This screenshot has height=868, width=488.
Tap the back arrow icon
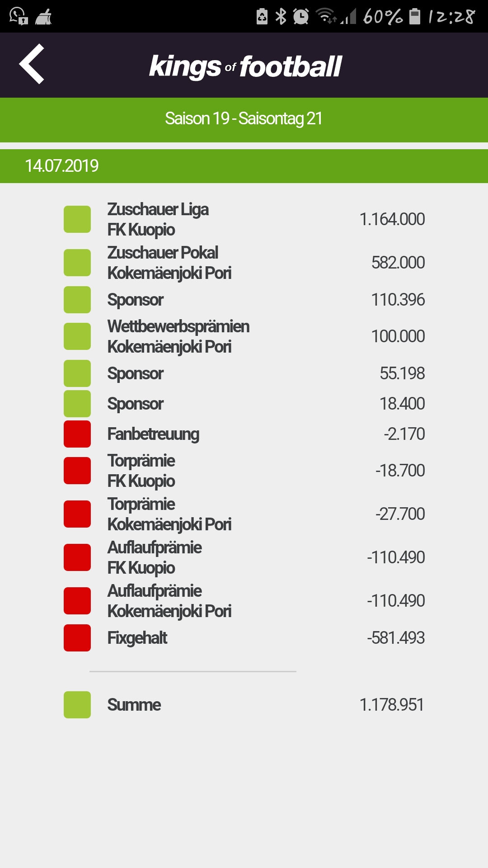click(32, 64)
